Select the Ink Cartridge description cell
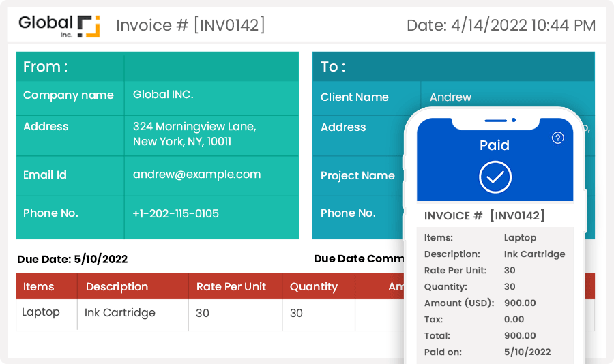The height and width of the screenshot is (364, 614). point(120,313)
